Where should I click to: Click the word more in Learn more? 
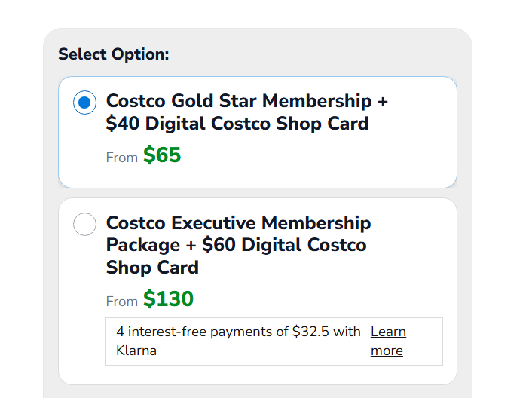point(387,351)
